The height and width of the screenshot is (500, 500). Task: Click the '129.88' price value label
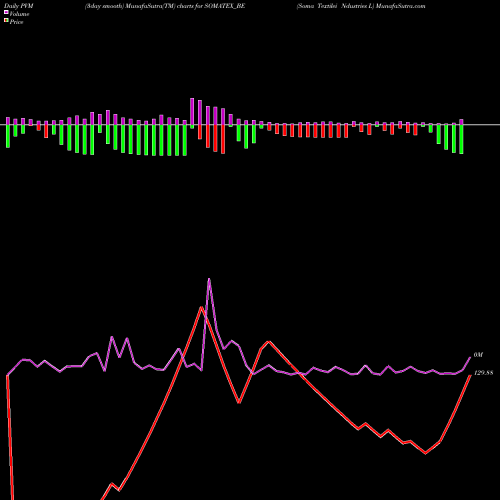pos(483,373)
